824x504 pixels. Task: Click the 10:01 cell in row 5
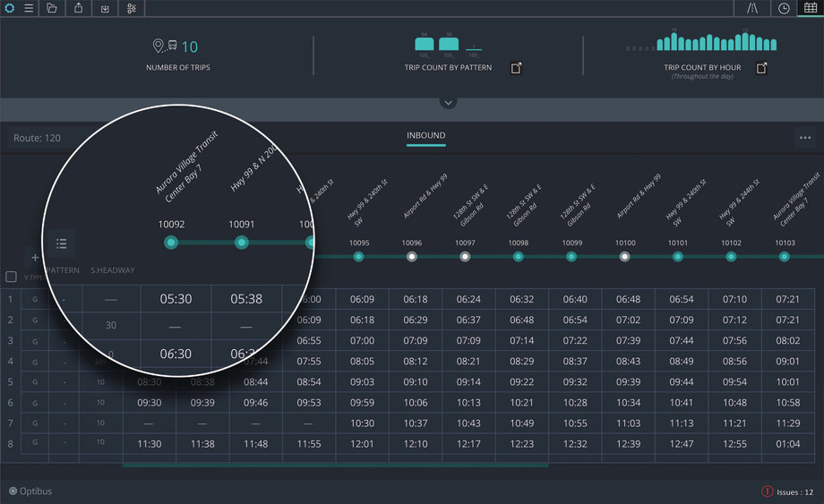click(x=788, y=381)
